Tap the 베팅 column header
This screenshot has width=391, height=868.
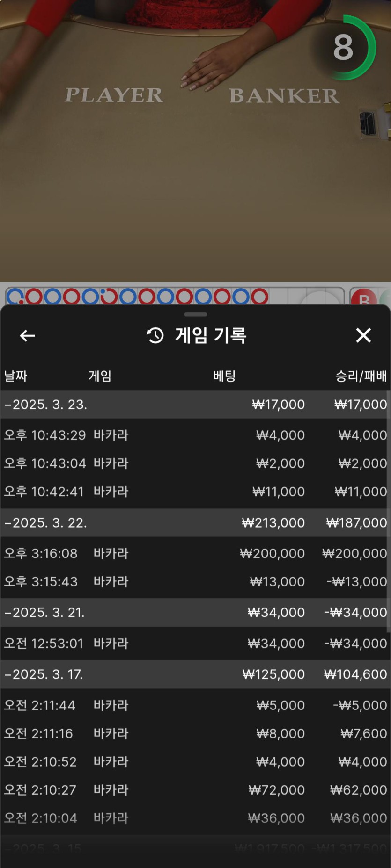[224, 376]
